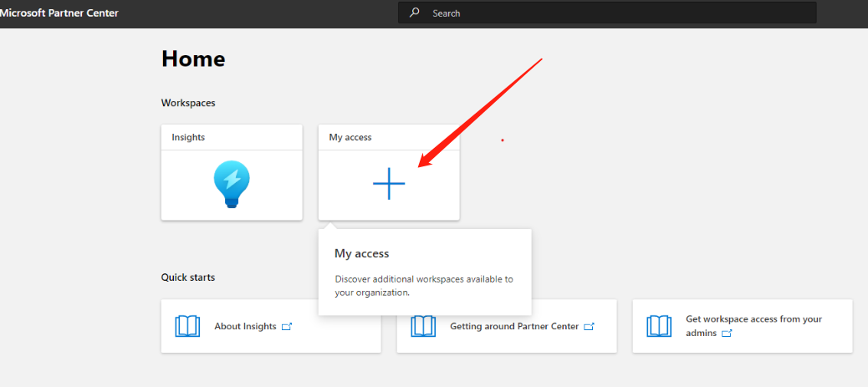This screenshot has width=868, height=387.
Task: Click the My access tooltip heading
Action: (362, 253)
